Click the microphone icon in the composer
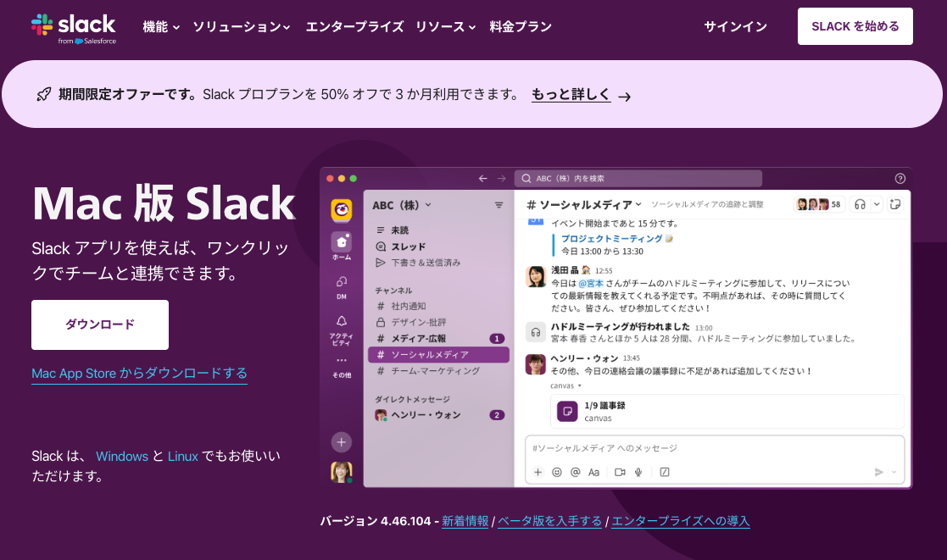The width and height of the screenshot is (947, 560). click(638, 473)
